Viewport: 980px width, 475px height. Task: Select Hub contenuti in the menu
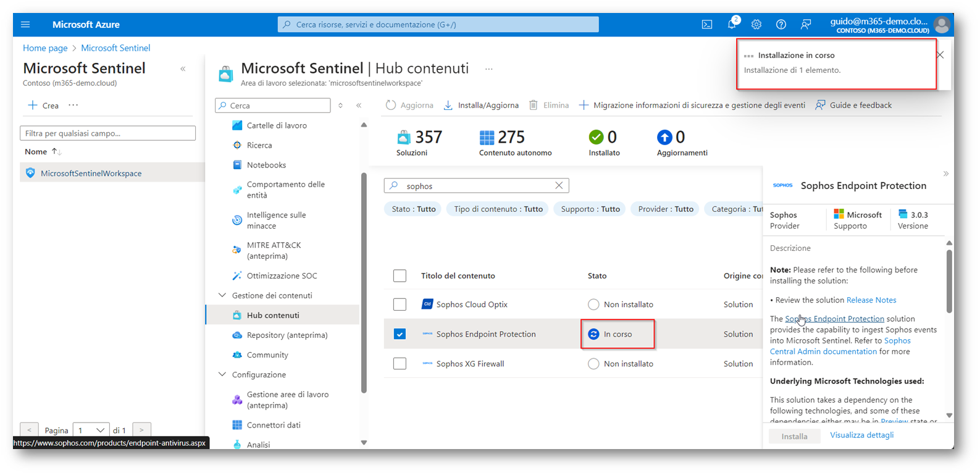click(x=282, y=315)
